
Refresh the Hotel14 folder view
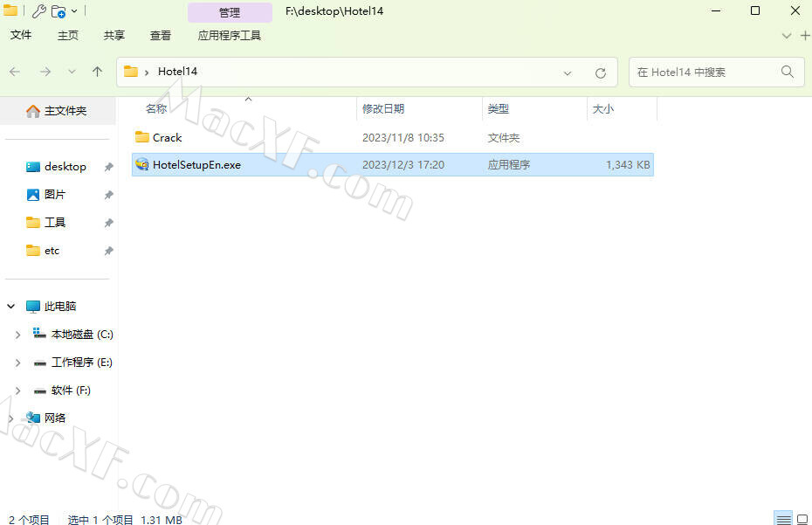(x=601, y=73)
